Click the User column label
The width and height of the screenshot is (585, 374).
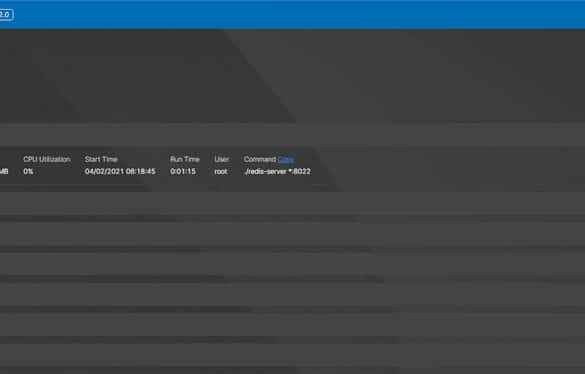click(x=221, y=159)
